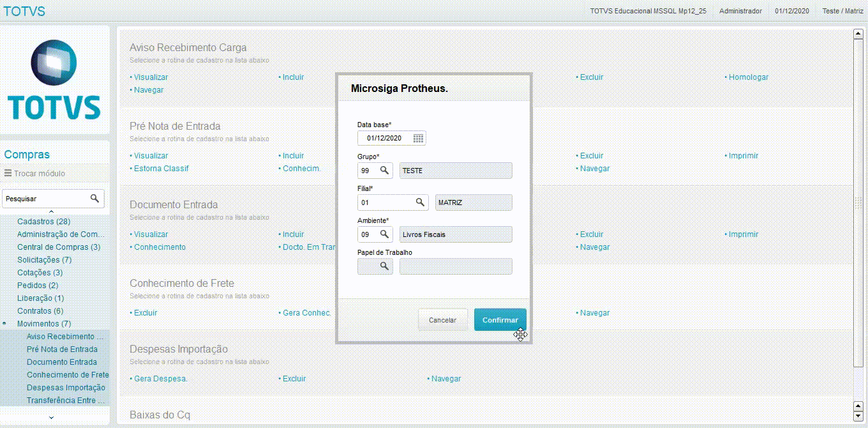This screenshot has width=868, height=428.
Task: Click the 01/12/2020 date in top bar
Action: 792,11
